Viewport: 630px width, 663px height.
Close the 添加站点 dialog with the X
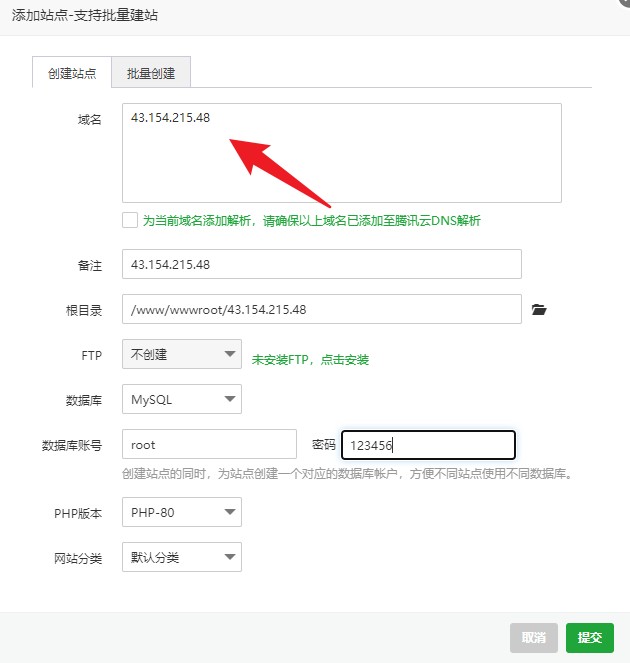coord(622,4)
